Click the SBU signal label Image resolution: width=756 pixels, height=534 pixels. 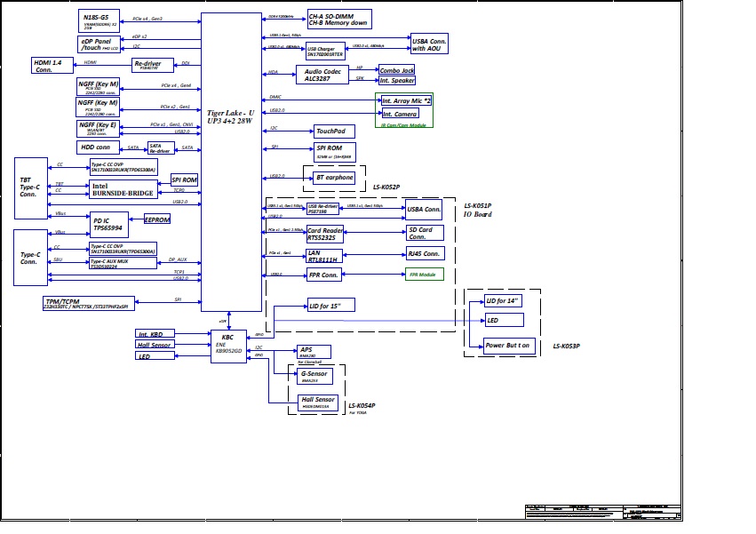[58, 260]
